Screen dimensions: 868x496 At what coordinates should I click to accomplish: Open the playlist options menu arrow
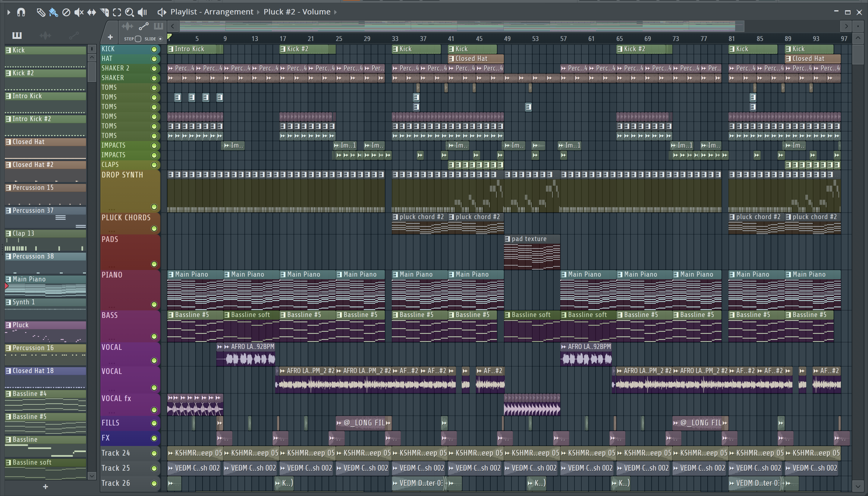(9, 12)
